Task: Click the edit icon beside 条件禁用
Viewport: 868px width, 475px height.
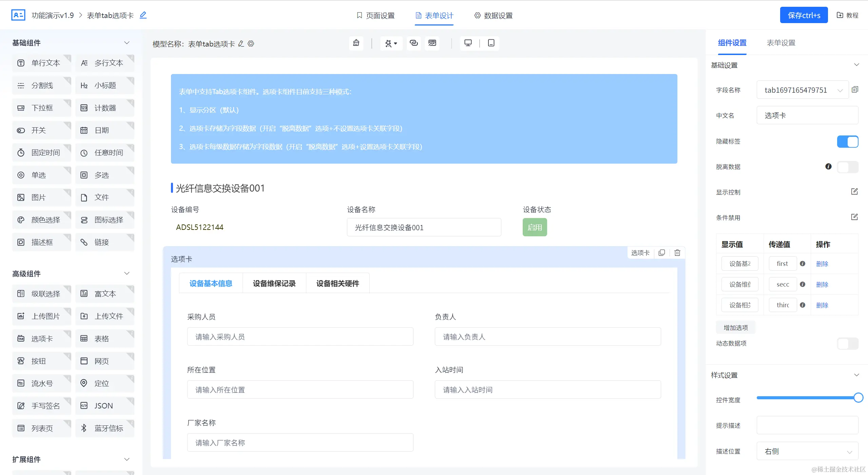Action: (x=854, y=217)
